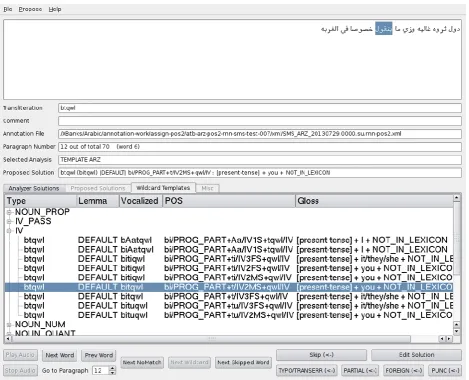Go to Prev Word
The width and height of the screenshot is (469, 380).
(99, 355)
